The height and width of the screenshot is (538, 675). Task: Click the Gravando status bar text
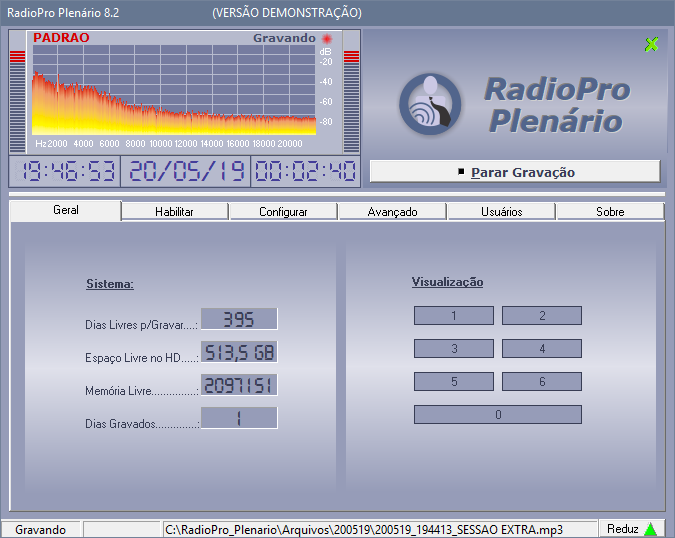click(40, 529)
